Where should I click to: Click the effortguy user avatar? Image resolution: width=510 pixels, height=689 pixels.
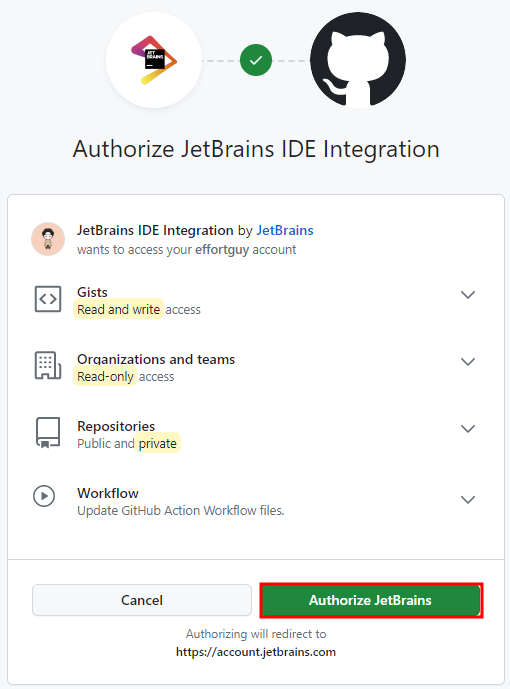pyautogui.click(x=48, y=239)
